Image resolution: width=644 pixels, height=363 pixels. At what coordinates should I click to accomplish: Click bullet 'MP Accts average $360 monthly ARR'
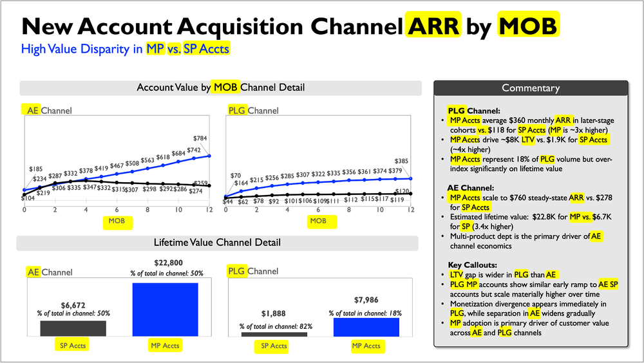click(x=532, y=126)
